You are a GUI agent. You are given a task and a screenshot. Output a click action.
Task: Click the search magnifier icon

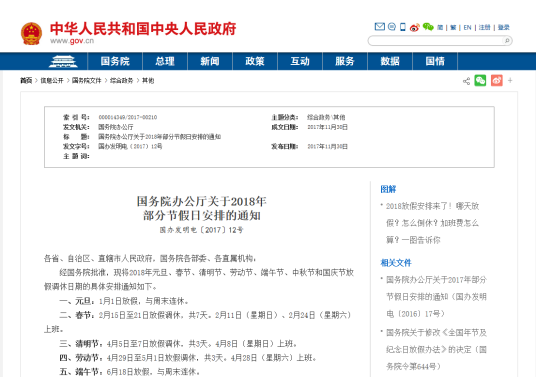pos(507,41)
